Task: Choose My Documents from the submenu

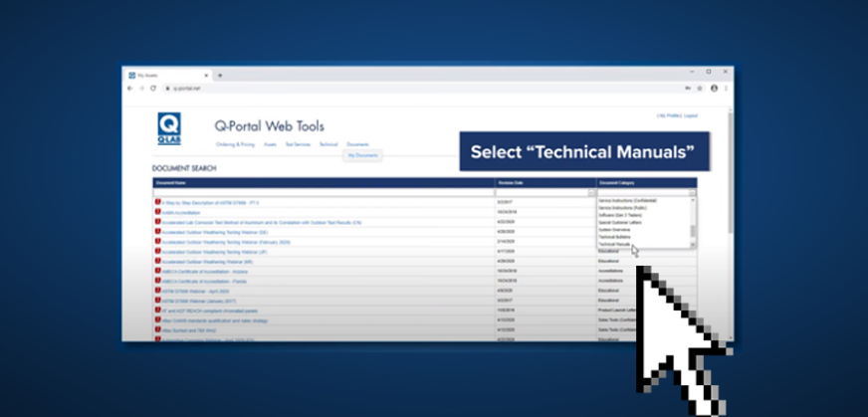Action: click(x=362, y=155)
